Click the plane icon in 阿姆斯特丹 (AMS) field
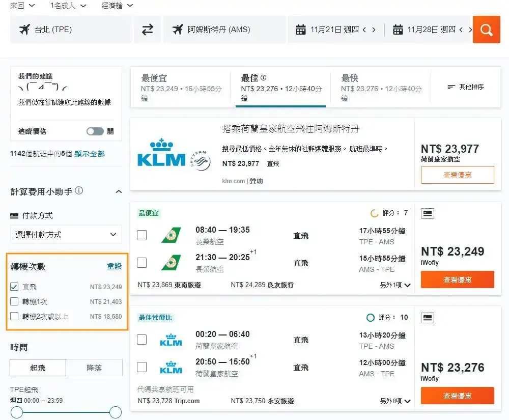The width and height of the screenshot is (509, 420). (178, 30)
